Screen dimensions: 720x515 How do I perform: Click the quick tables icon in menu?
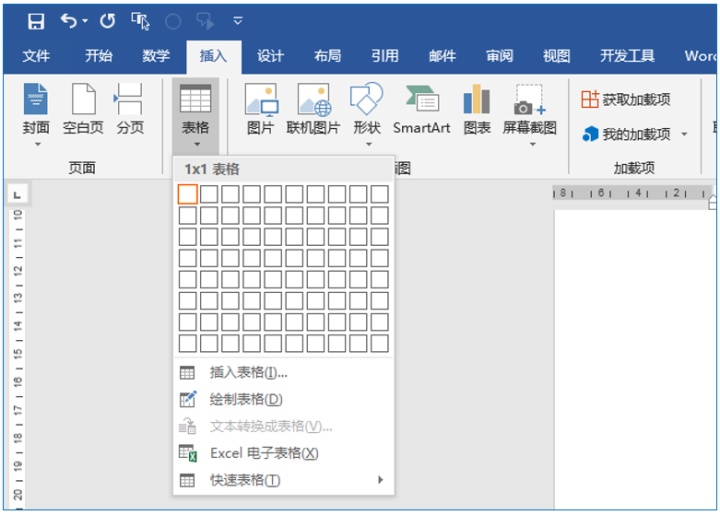(187, 480)
